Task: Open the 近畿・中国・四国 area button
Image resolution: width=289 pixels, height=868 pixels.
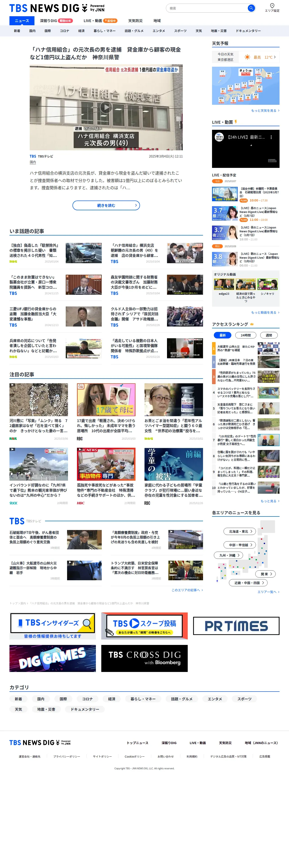Action: [248, 582]
